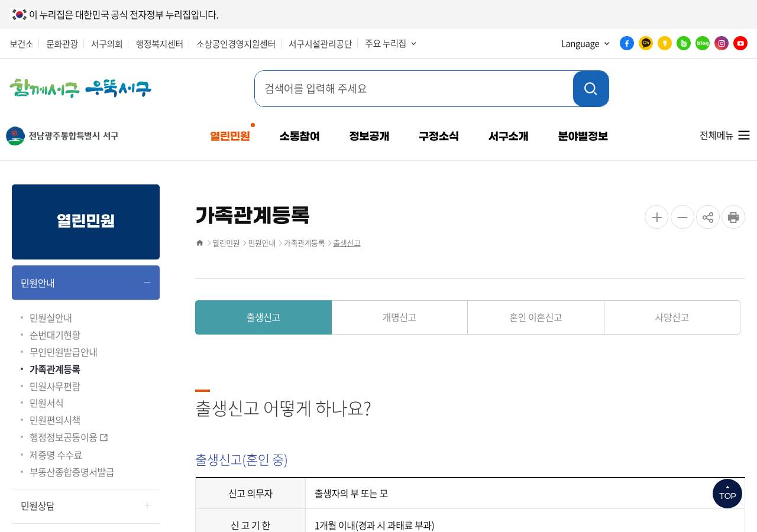The height and width of the screenshot is (532, 757).
Task: Click the 전남광주통합특별시 서구 emblem logo
Action: [x=62, y=135]
